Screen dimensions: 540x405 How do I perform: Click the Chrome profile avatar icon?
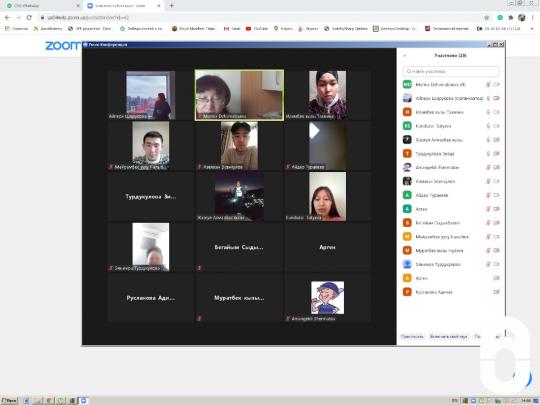(x=522, y=18)
